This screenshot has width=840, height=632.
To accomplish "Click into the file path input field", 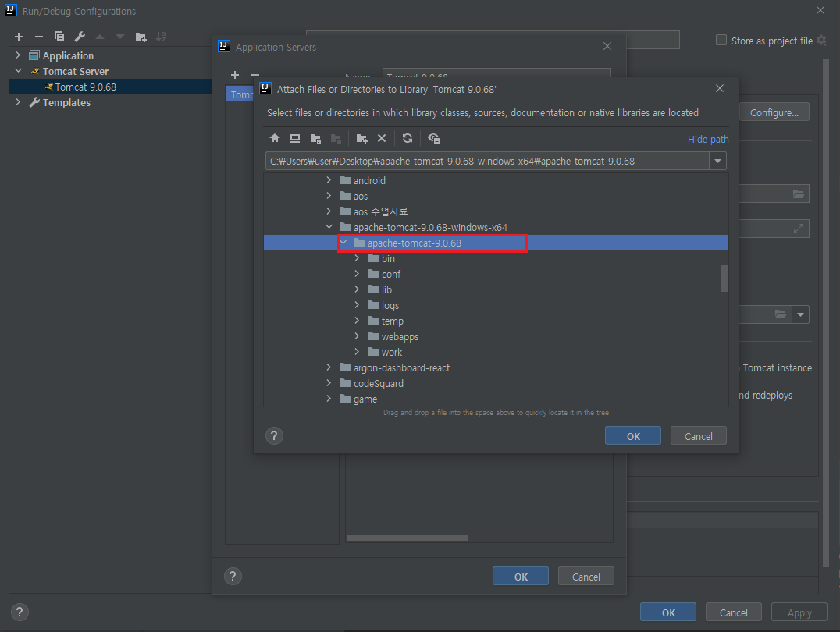I will (x=487, y=162).
